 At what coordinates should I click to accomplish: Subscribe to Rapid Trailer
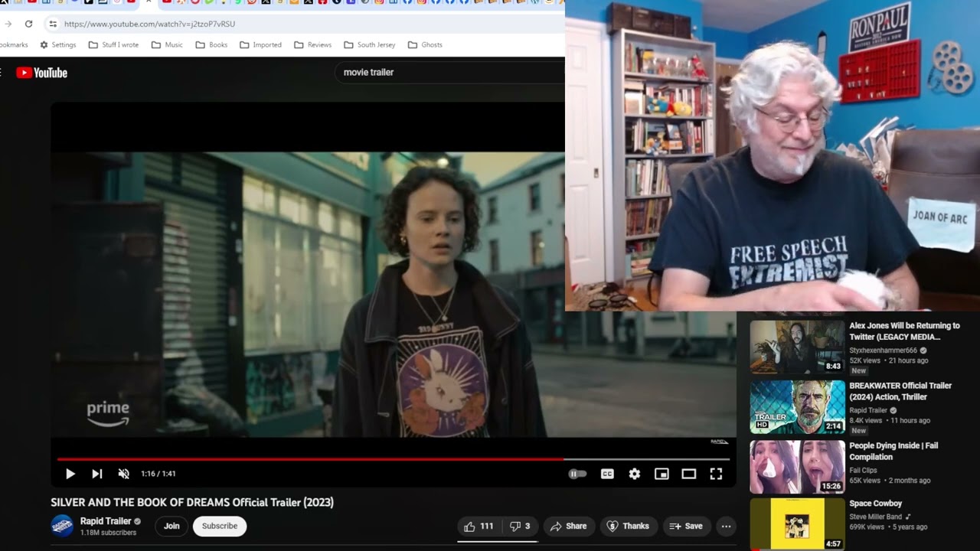click(x=220, y=526)
